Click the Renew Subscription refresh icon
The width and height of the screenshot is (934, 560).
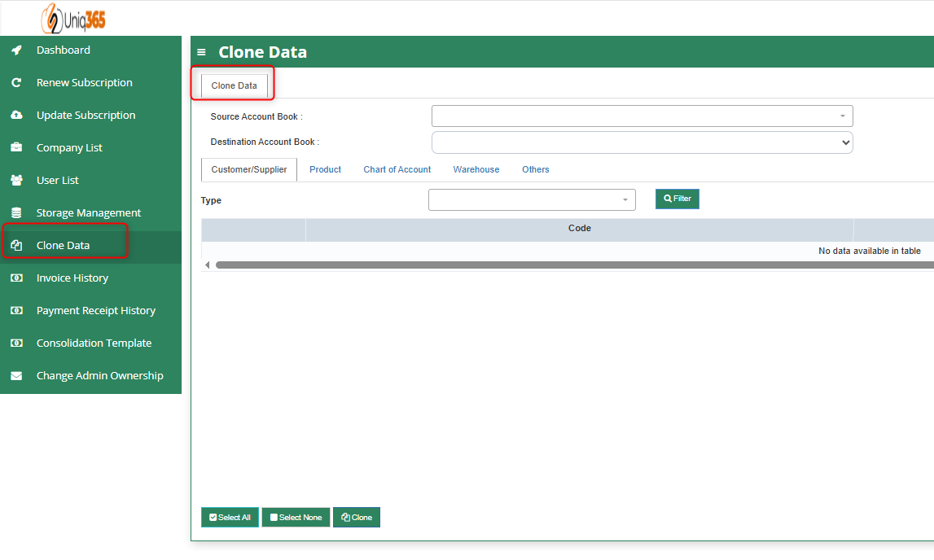coord(16,83)
